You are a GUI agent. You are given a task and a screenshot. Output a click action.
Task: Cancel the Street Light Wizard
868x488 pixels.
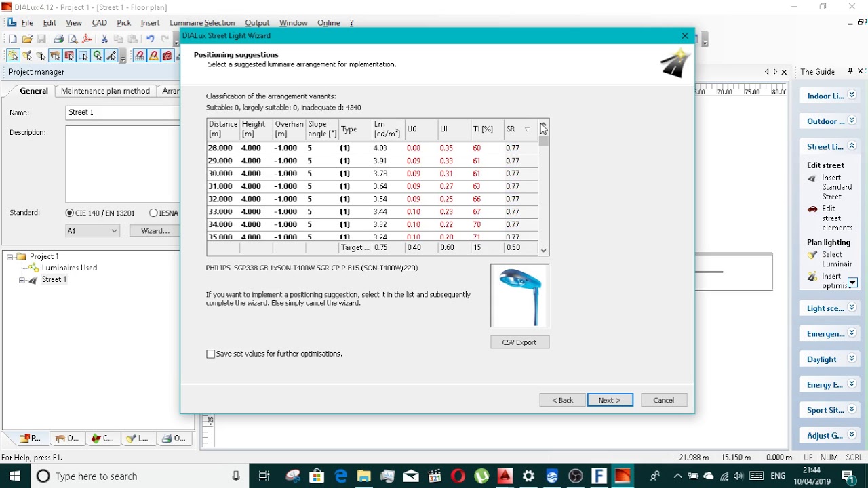[664, 400]
